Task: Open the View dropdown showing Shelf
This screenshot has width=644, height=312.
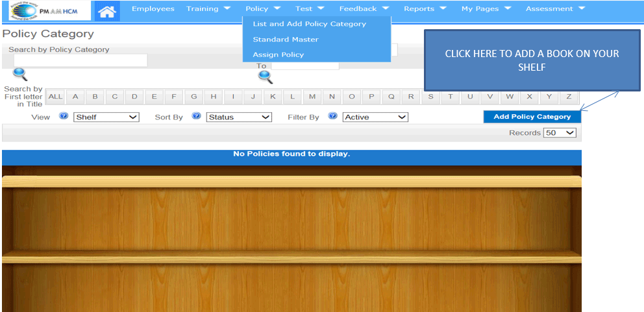Action: pyautogui.click(x=106, y=117)
